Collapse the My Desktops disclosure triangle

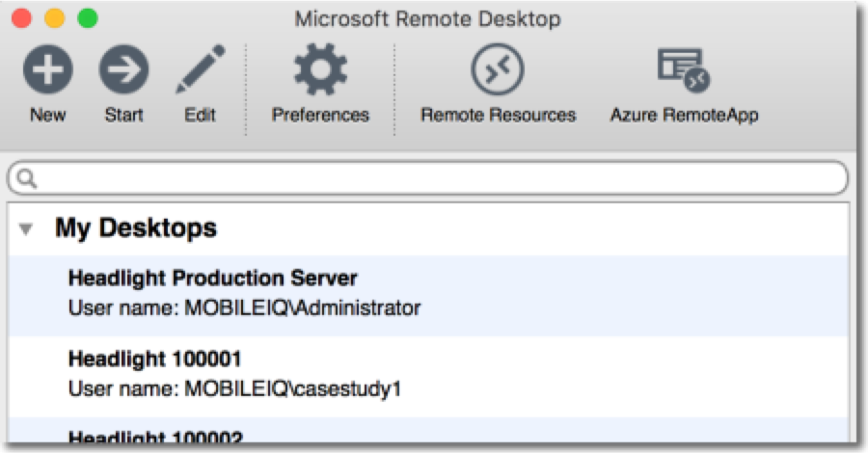coord(27,229)
